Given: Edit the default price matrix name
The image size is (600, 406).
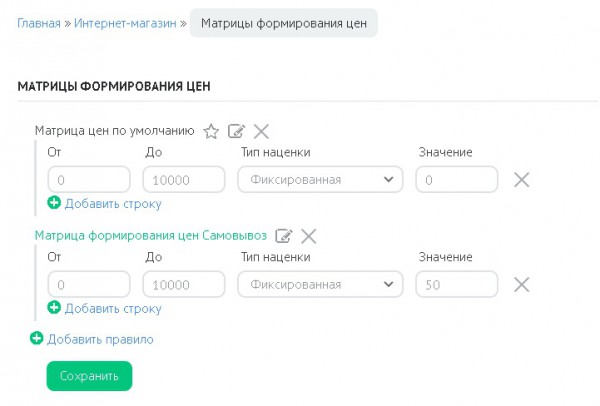Looking at the screenshot, I should tap(236, 131).
